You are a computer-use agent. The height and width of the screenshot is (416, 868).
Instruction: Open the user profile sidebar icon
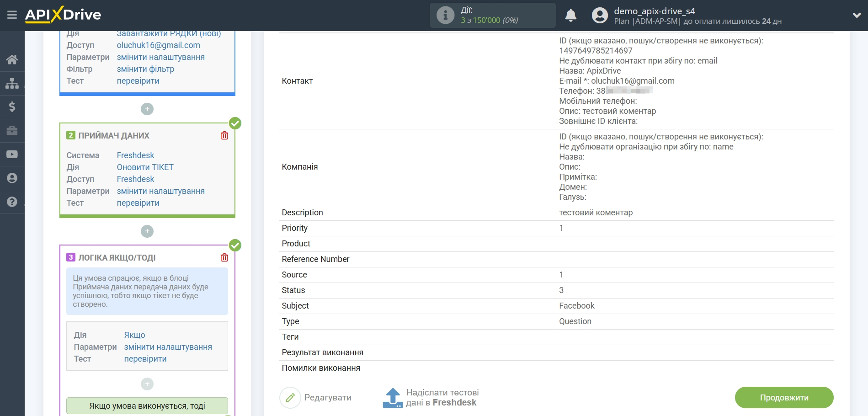(x=12, y=178)
